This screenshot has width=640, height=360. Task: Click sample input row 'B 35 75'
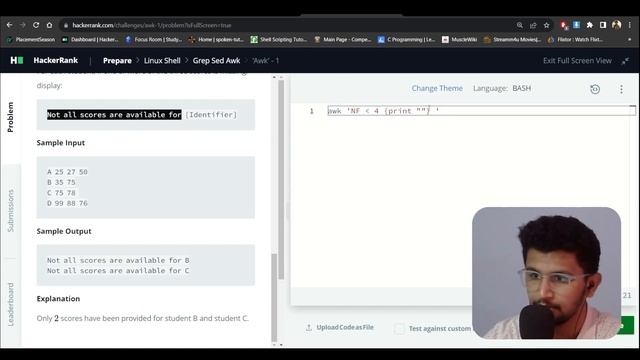(x=61, y=182)
